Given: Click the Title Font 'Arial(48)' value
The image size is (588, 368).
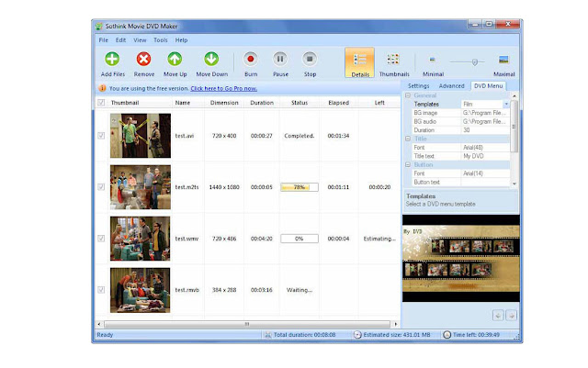Looking at the screenshot, I should (485, 147).
